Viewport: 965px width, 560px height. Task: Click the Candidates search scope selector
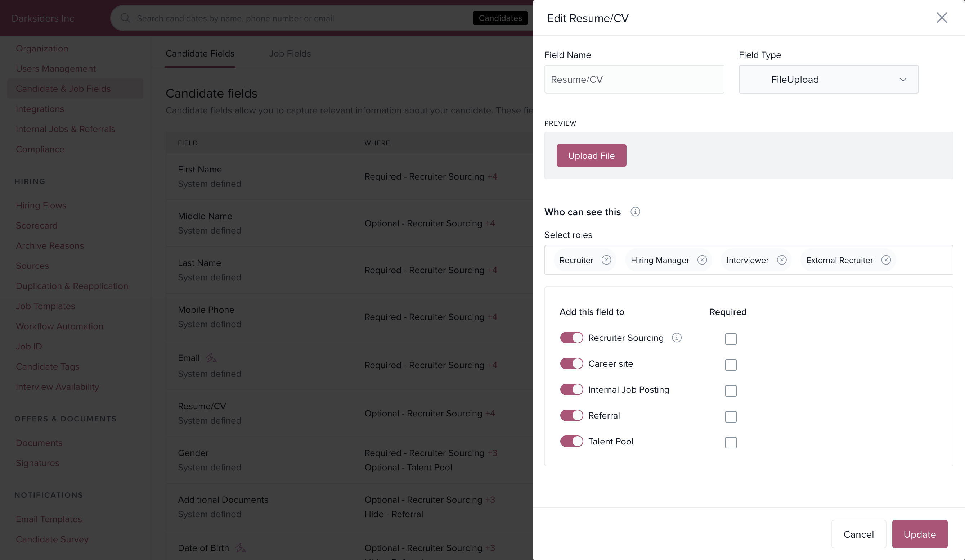tap(500, 18)
